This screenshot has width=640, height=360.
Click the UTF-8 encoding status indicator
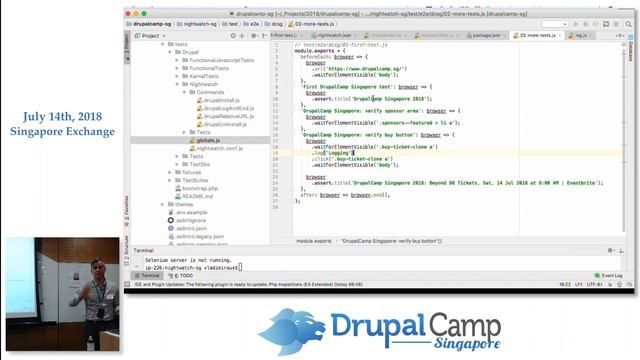point(595,284)
